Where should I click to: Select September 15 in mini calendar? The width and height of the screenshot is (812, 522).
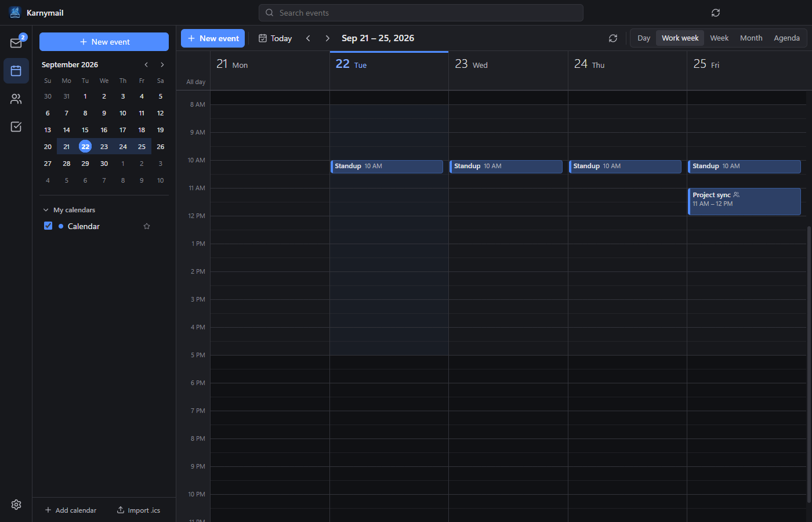pos(85,130)
